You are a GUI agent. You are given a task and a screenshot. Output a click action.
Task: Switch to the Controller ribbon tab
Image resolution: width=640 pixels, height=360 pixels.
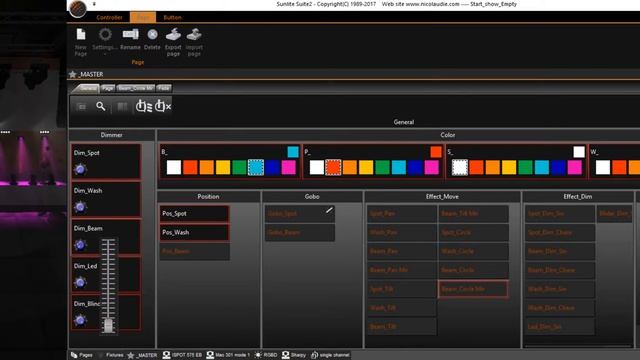click(x=109, y=18)
